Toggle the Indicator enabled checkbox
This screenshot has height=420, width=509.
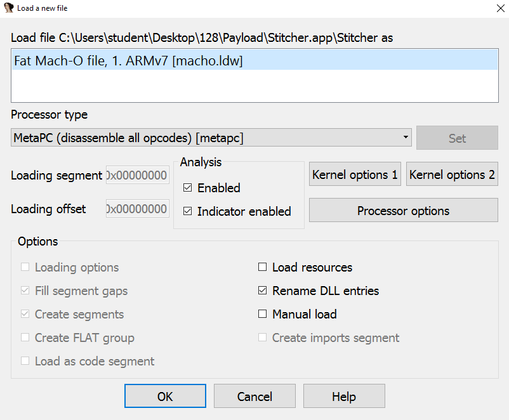tap(187, 211)
